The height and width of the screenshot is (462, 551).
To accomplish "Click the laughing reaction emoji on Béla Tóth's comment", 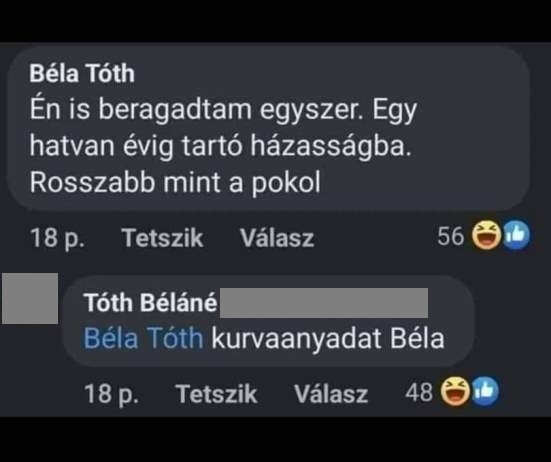I will click(x=487, y=235).
